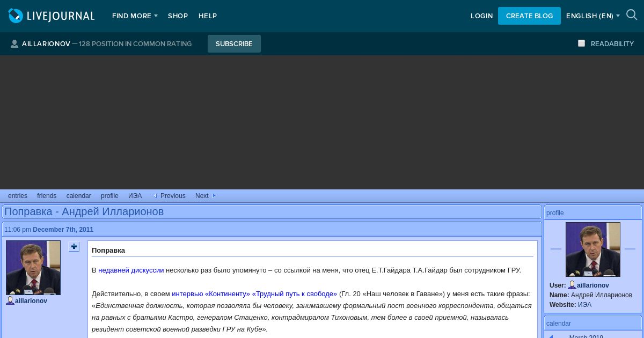Open the LiveJournal logo home link
This screenshot has width=644, height=338.
click(52, 16)
